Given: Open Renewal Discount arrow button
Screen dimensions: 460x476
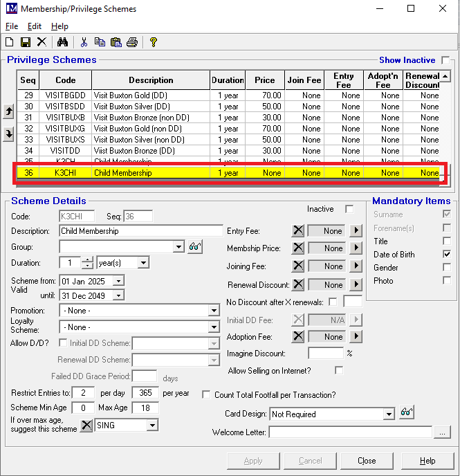Looking at the screenshot, I should (356, 284).
